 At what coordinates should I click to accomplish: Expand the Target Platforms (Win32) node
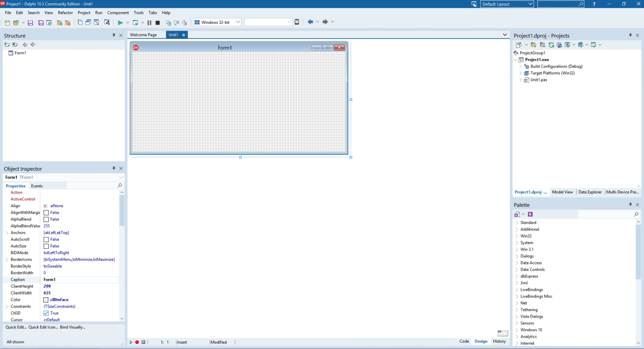(x=521, y=73)
